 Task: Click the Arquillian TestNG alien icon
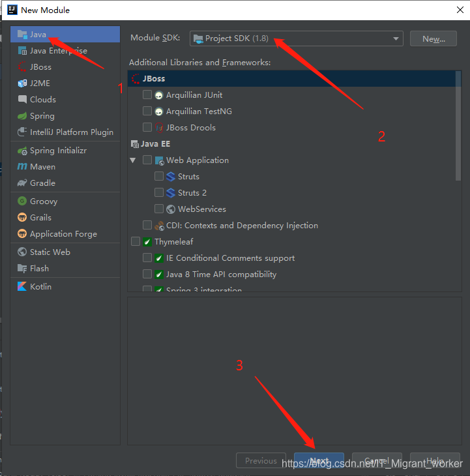point(158,112)
